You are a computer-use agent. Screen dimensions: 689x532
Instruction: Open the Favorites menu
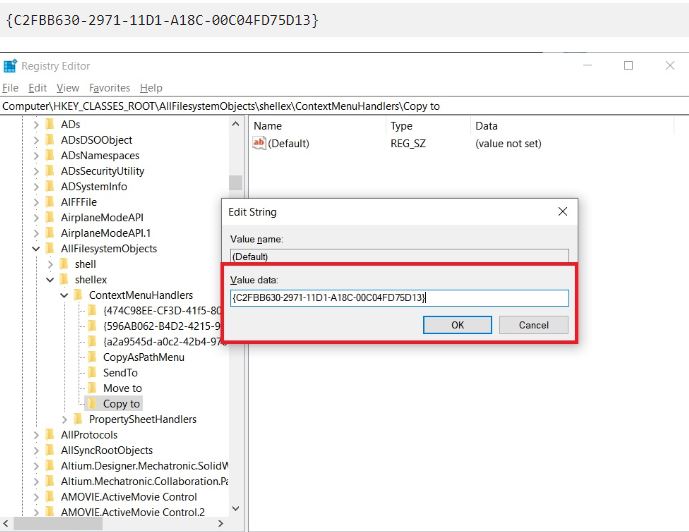pos(109,88)
